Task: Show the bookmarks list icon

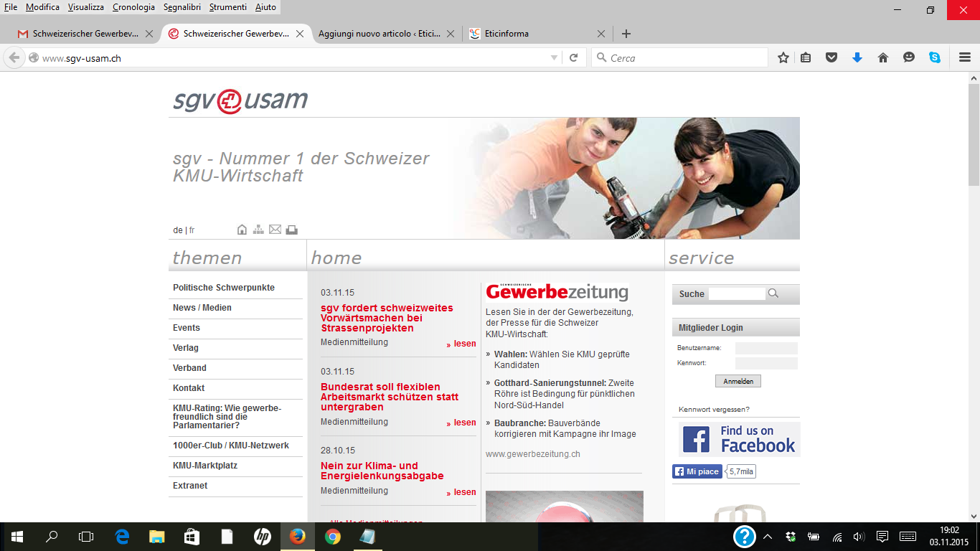Action: (806, 58)
